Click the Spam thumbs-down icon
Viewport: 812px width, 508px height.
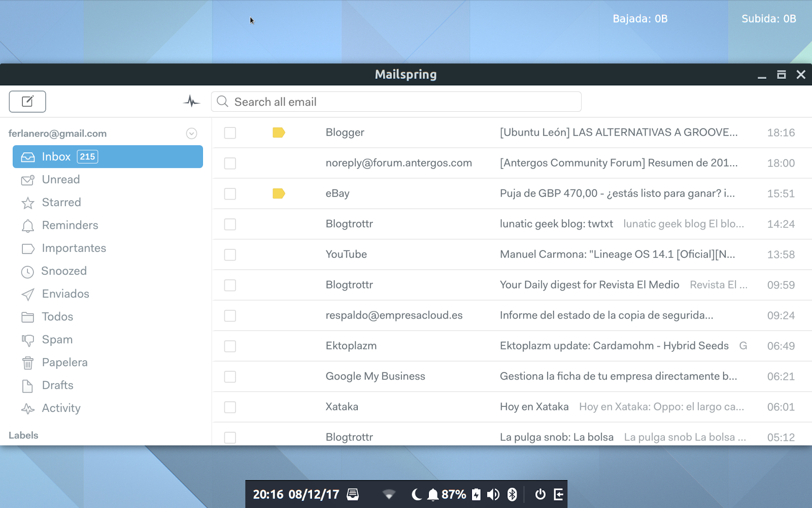[x=28, y=340]
